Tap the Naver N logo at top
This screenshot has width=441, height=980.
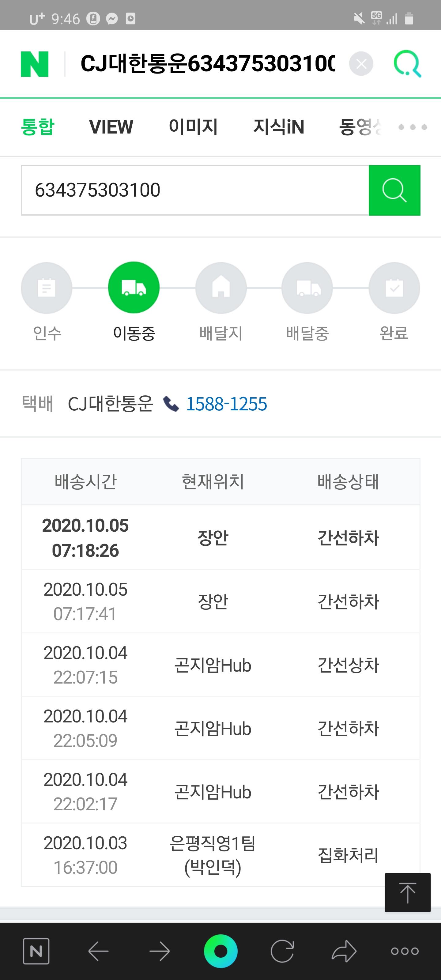pyautogui.click(x=35, y=64)
